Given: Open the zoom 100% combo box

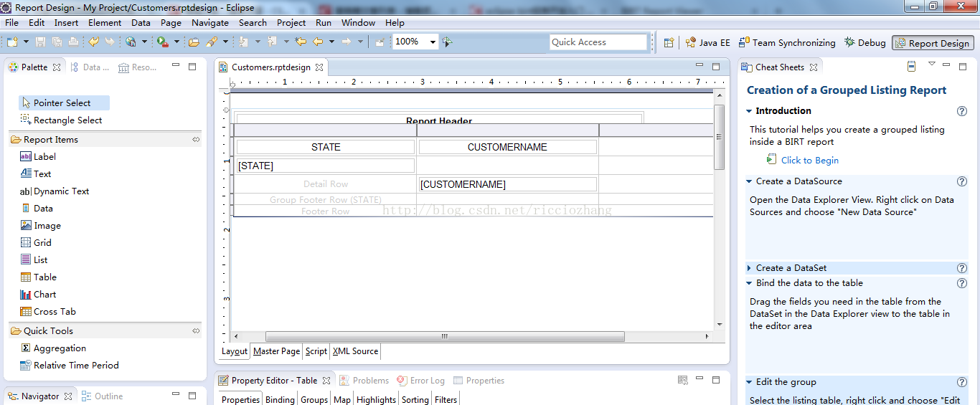Looking at the screenshot, I should (x=415, y=42).
